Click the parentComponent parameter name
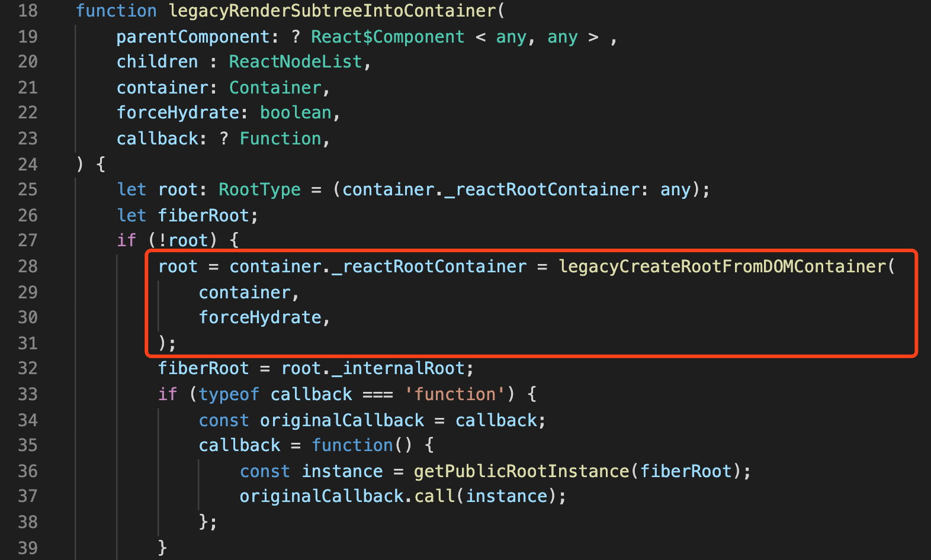The width and height of the screenshot is (931, 560). (x=193, y=37)
